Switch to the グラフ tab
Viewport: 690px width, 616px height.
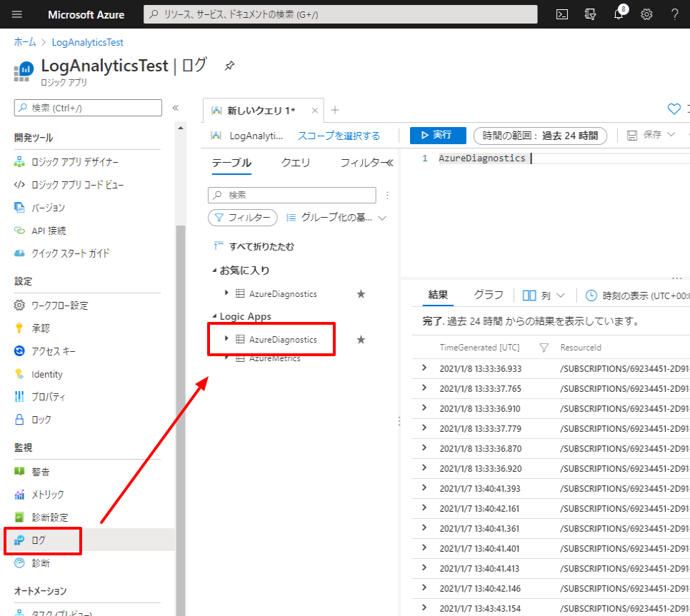(x=488, y=295)
